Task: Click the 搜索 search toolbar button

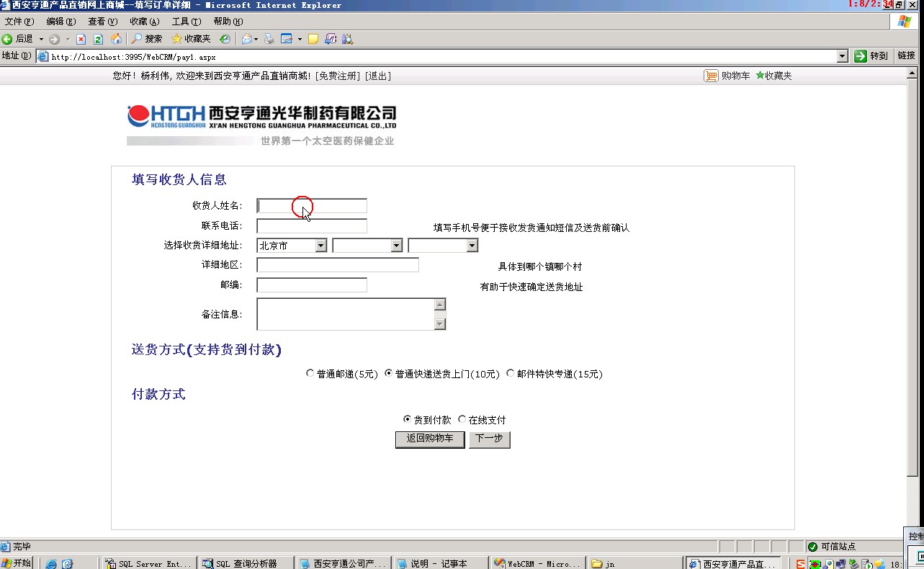Action: (x=147, y=39)
